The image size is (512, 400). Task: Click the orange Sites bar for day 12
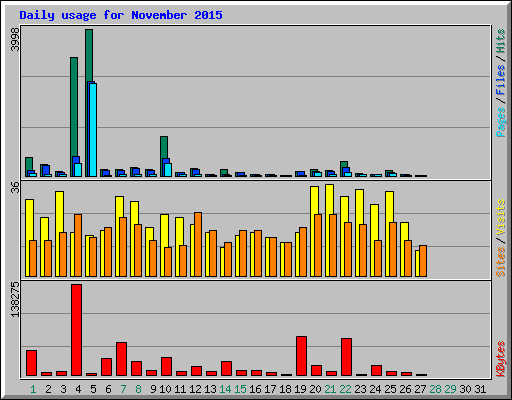[198, 244]
